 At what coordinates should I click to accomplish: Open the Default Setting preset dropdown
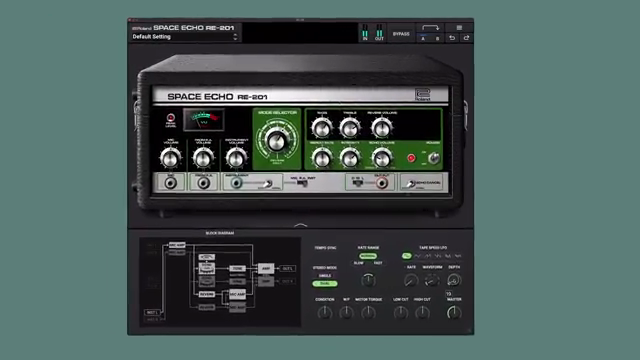pyautogui.click(x=184, y=37)
